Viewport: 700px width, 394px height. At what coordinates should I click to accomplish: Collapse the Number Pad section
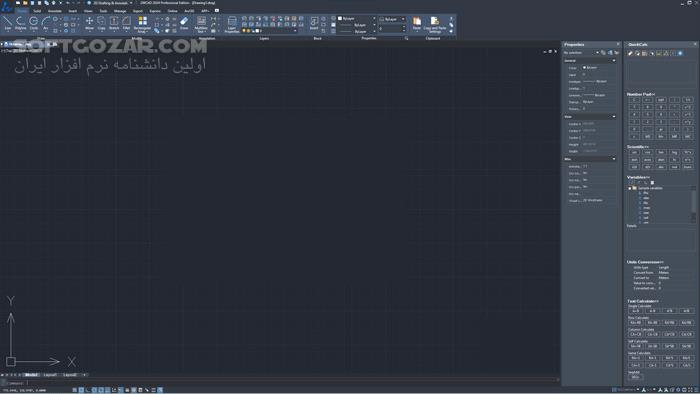641,95
